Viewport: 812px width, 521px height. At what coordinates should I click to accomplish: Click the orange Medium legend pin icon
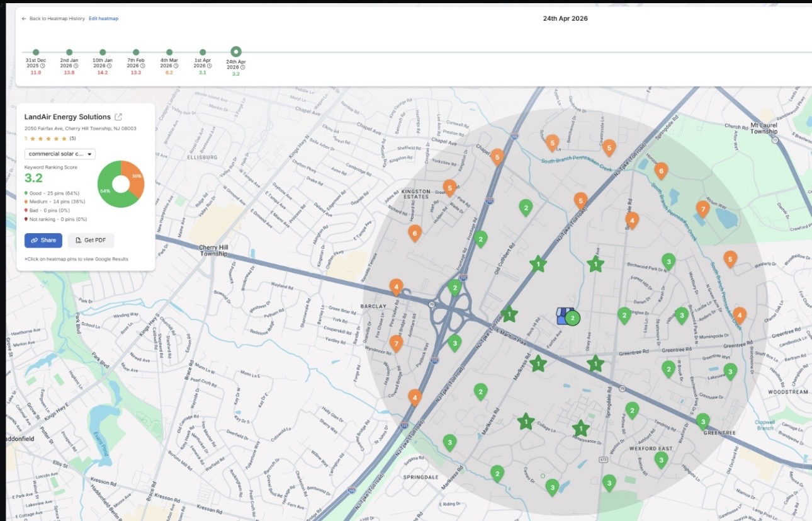(x=26, y=202)
